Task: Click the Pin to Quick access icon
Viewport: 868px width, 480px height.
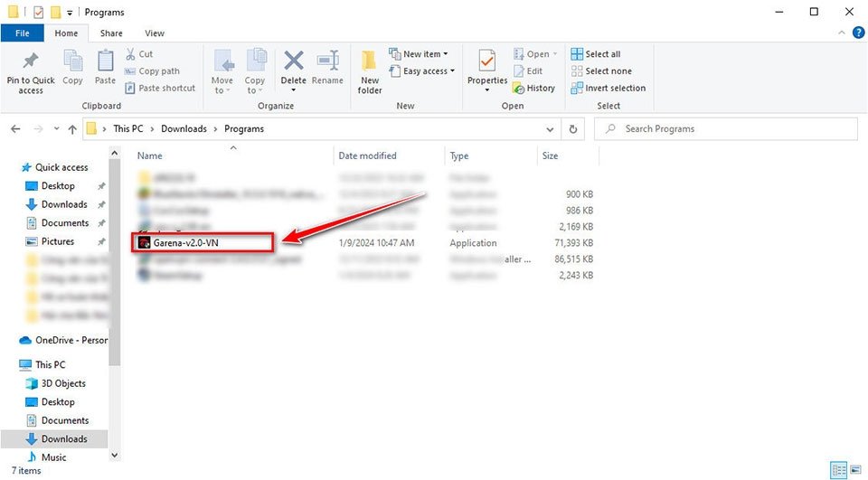Action: 31,61
